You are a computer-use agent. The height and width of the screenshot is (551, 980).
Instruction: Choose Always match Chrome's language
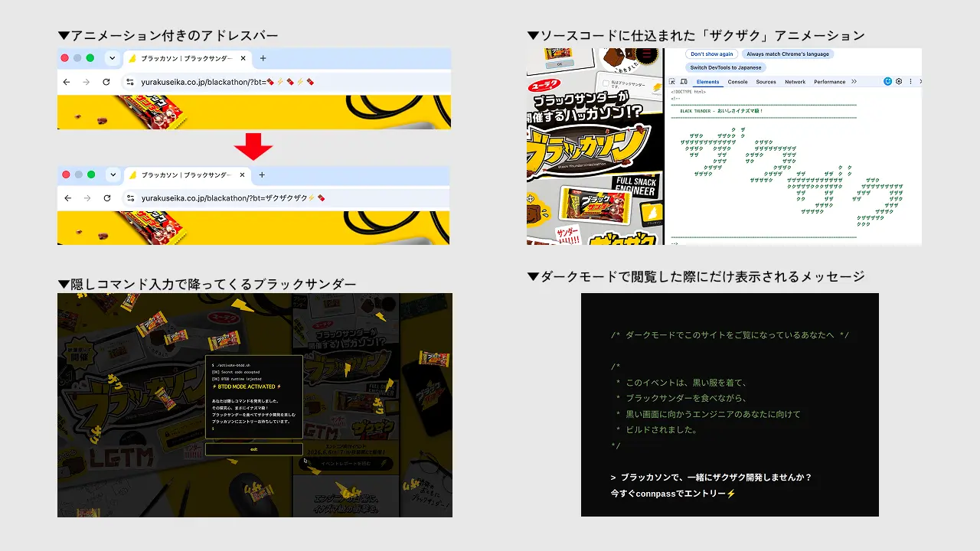pyautogui.click(x=788, y=54)
